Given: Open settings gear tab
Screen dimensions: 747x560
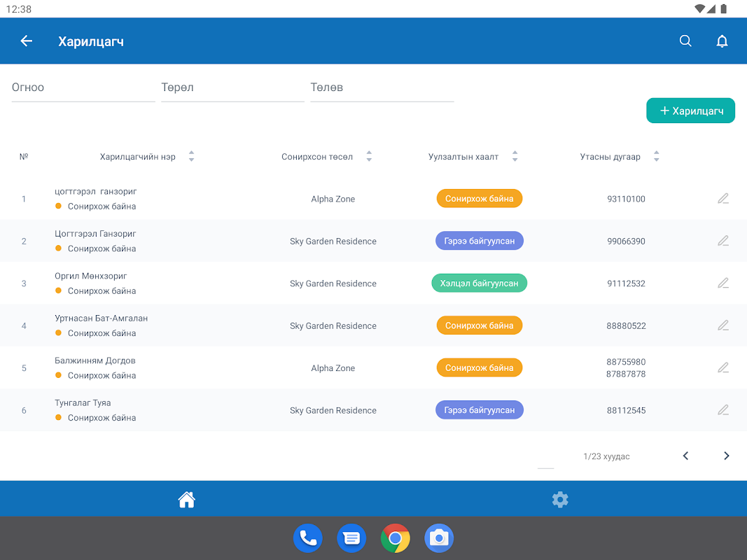Looking at the screenshot, I should coord(560,500).
